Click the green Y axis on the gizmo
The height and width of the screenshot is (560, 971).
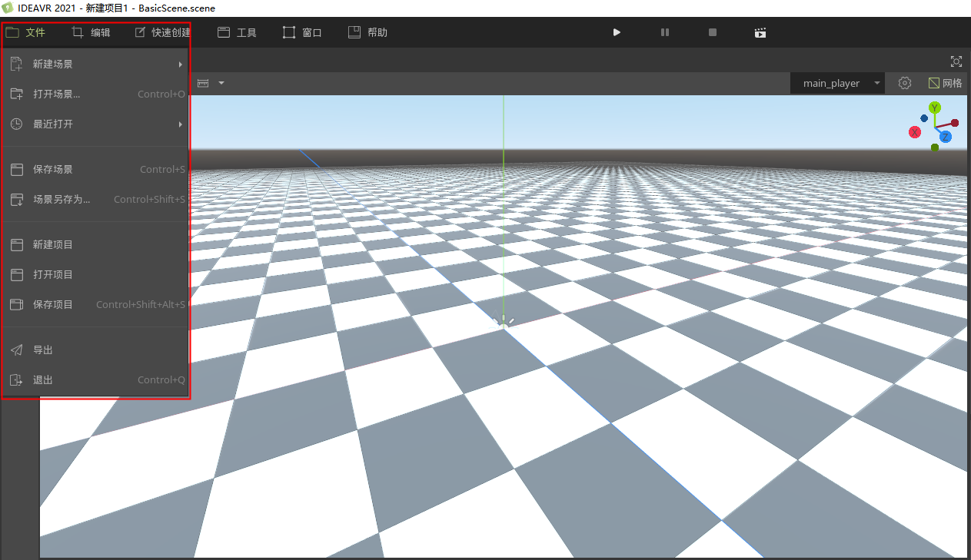[935, 108]
